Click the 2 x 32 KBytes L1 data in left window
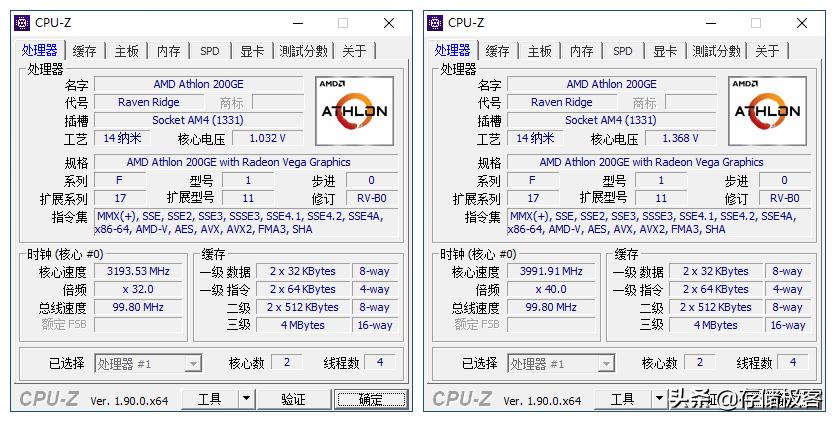Viewport: 836px width, 422px height. 303,271
